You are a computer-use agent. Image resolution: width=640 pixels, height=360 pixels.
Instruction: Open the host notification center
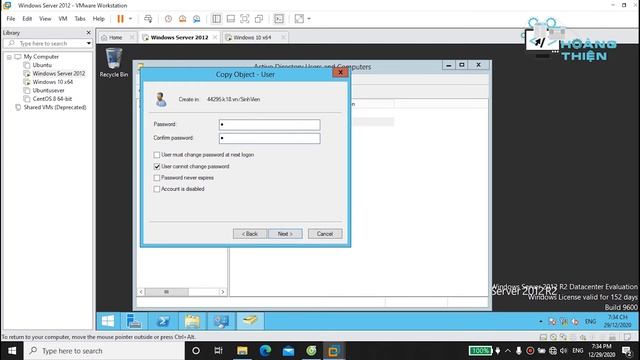point(627,351)
